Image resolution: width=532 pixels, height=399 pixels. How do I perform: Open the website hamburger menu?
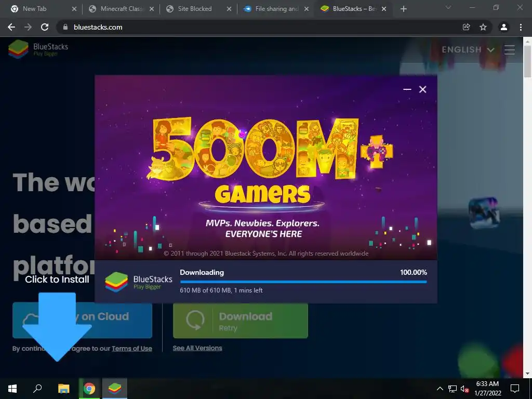point(510,50)
